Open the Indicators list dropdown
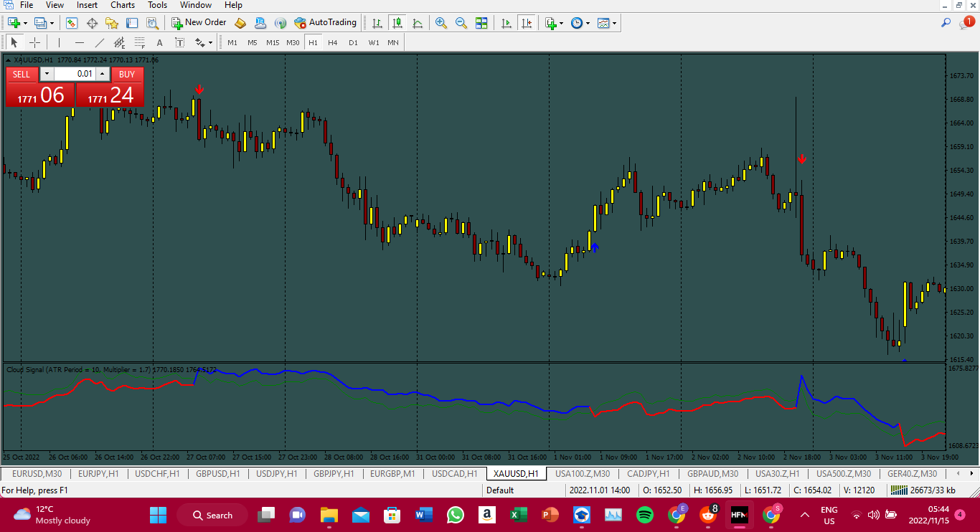Image resolution: width=980 pixels, height=532 pixels. pyautogui.click(x=561, y=23)
